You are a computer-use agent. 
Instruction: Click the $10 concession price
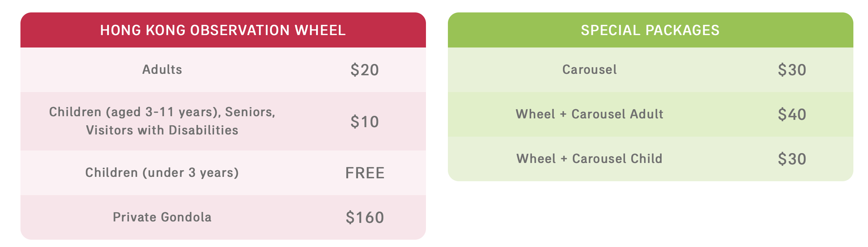point(365,122)
